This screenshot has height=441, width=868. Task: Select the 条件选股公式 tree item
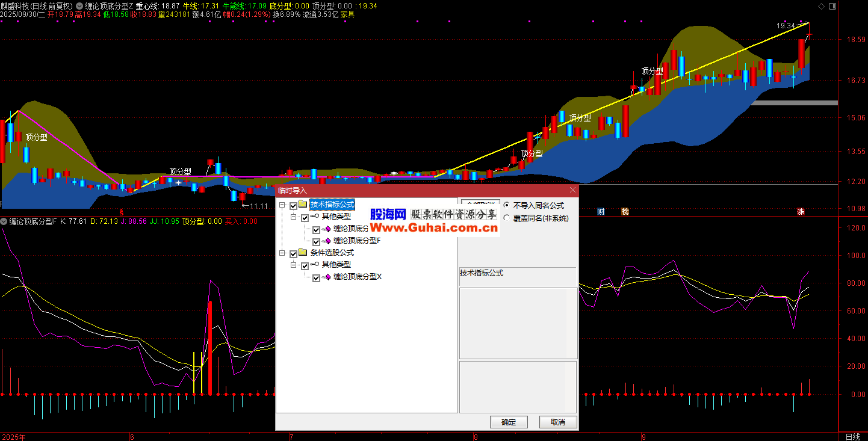tap(332, 253)
